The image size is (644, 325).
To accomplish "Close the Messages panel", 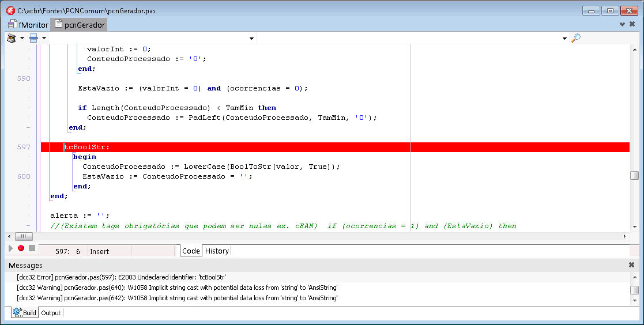I will click(632, 265).
